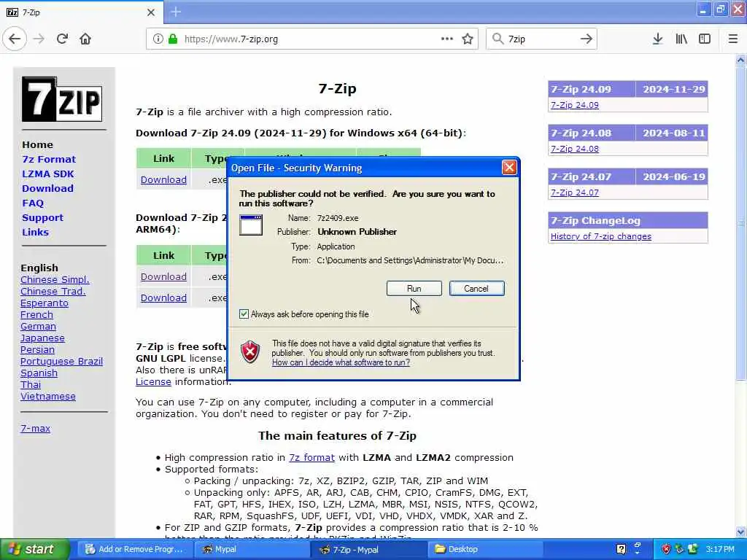The height and width of the screenshot is (560, 747).
Task: Open the 7-max link in sidebar
Action: coord(35,429)
